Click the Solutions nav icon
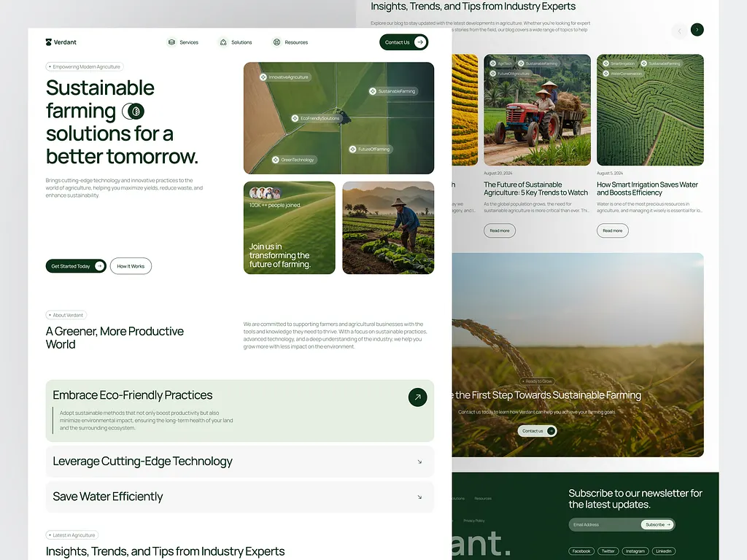Screen dimensions: 747x560 pos(223,42)
